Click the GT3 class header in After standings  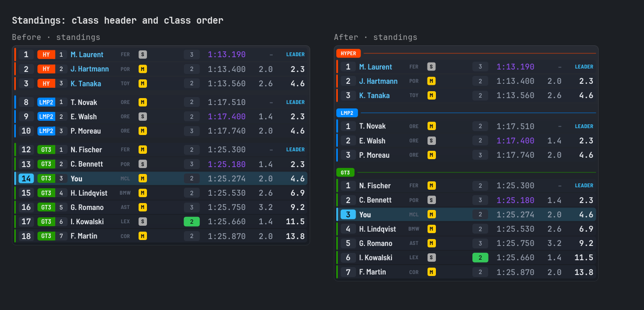pyautogui.click(x=345, y=172)
